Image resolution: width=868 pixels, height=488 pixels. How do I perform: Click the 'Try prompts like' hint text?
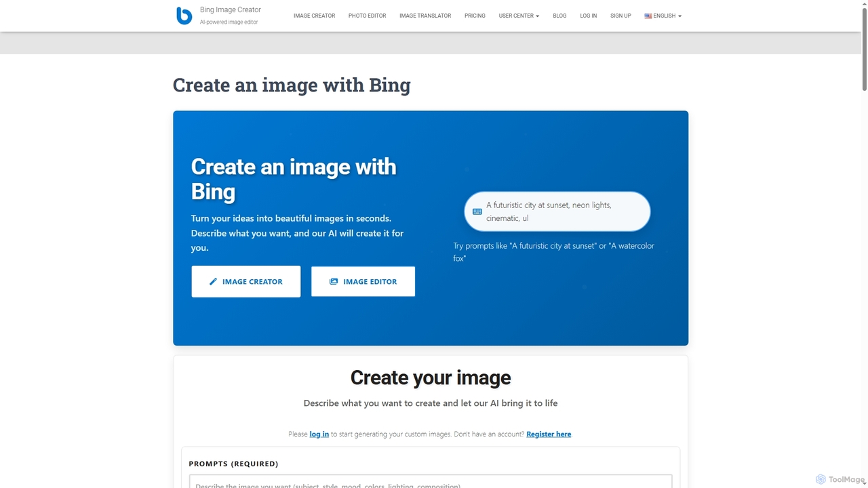pyautogui.click(x=554, y=251)
